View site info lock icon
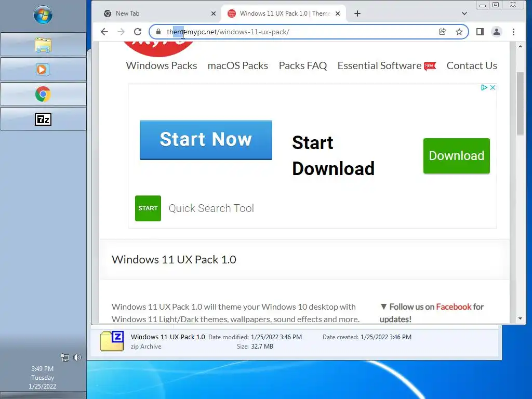The width and height of the screenshot is (532, 399). (158, 32)
